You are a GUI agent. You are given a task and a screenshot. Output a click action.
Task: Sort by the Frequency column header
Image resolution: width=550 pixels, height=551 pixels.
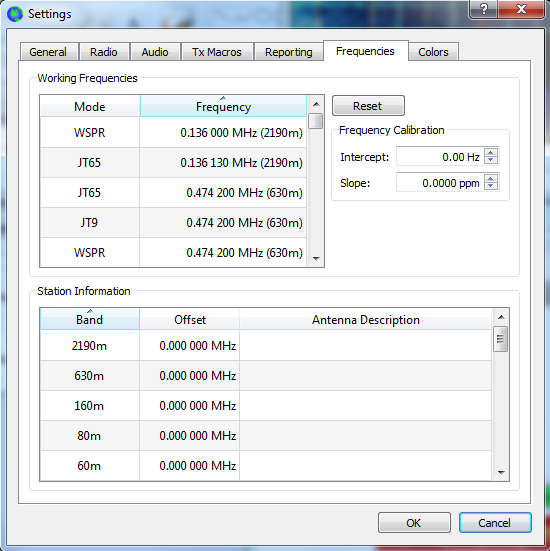pyautogui.click(x=223, y=106)
